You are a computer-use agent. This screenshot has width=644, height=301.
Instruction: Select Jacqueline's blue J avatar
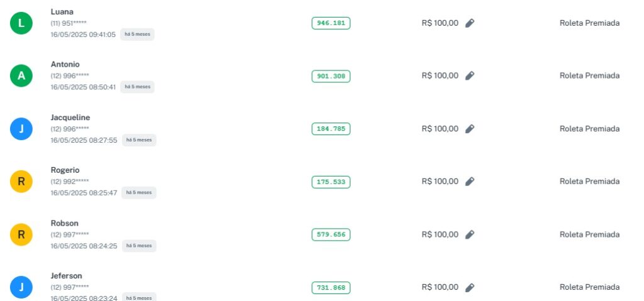tap(21, 129)
